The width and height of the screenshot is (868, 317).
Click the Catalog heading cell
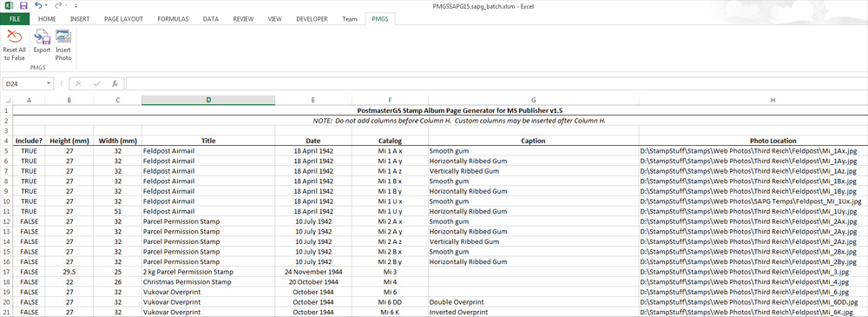click(x=390, y=141)
